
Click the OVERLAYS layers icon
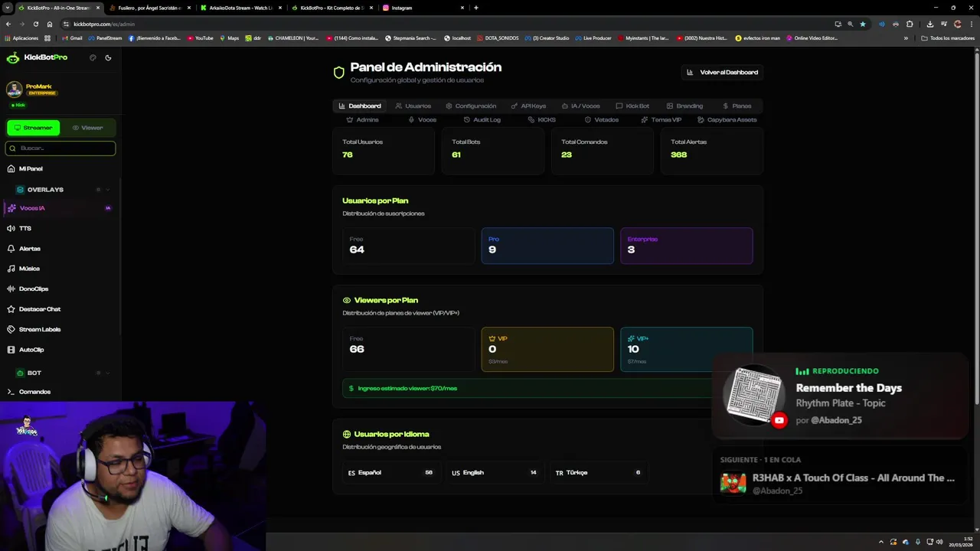coord(20,190)
